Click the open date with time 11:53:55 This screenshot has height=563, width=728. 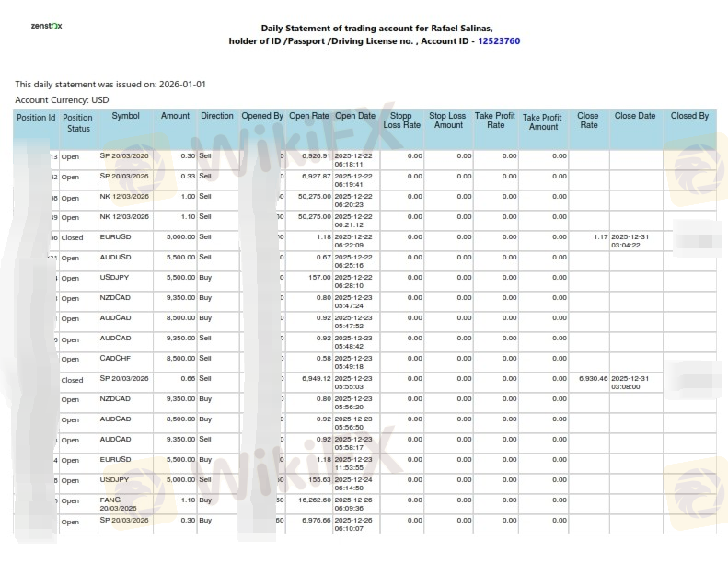pos(356,464)
